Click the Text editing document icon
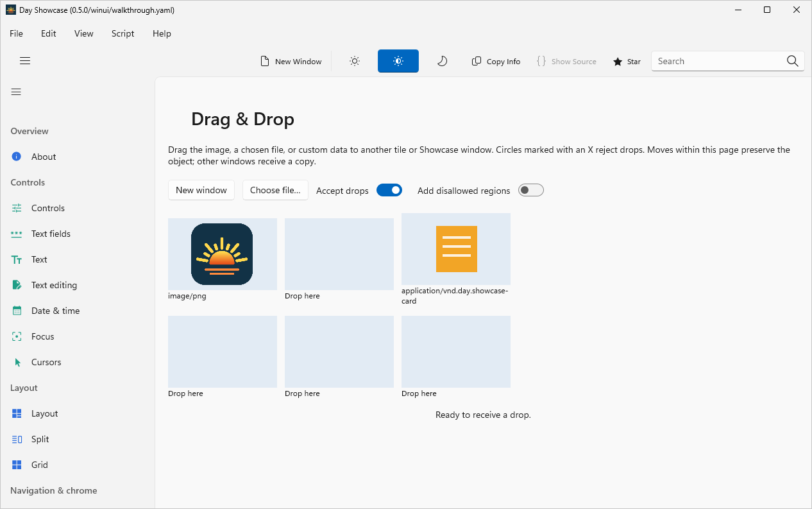This screenshot has width=812, height=509. point(17,285)
